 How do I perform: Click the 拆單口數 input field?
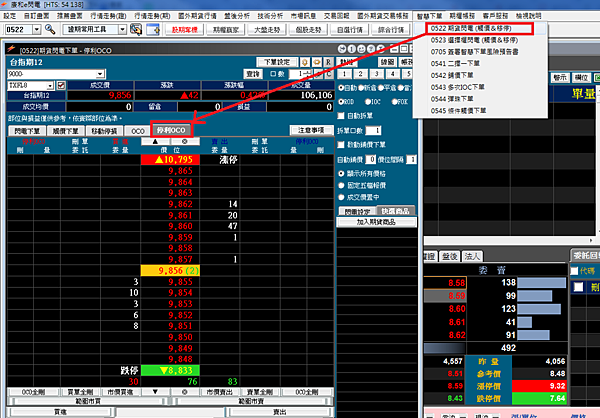pyautogui.click(x=373, y=131)
